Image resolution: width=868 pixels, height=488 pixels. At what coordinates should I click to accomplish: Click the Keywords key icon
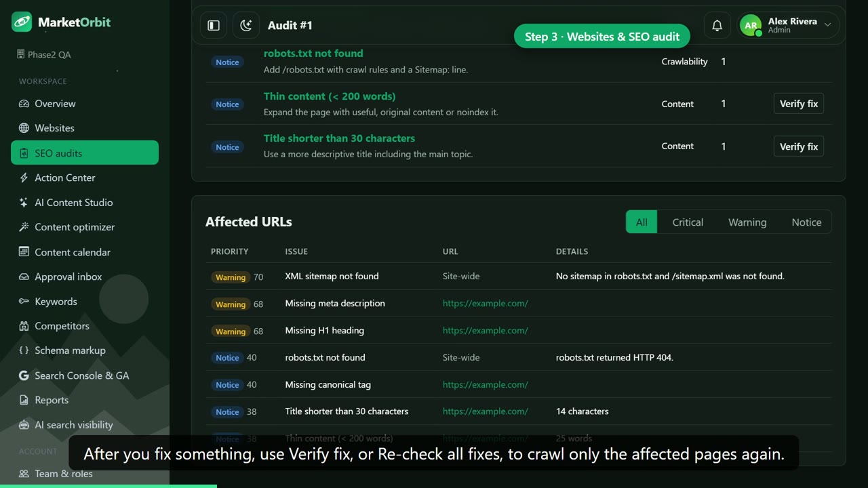(24, 302)
